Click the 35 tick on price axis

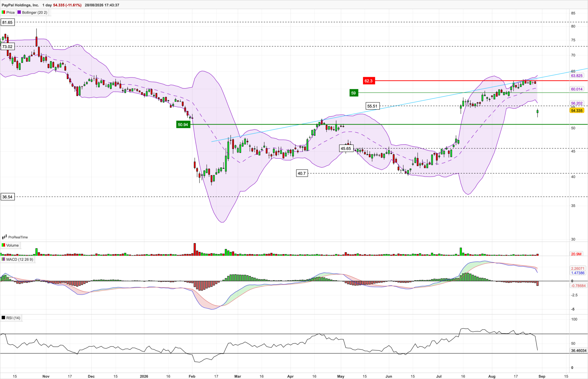point(573,206)
